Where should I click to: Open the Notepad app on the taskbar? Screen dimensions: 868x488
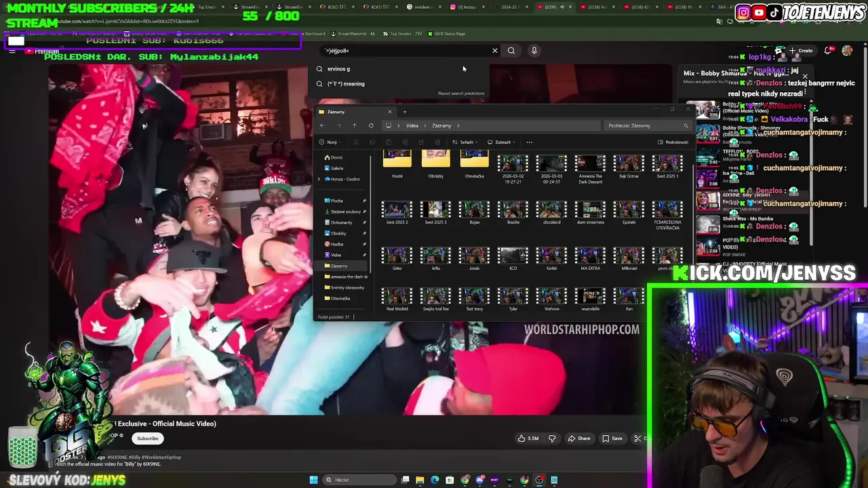coord(554,480)
